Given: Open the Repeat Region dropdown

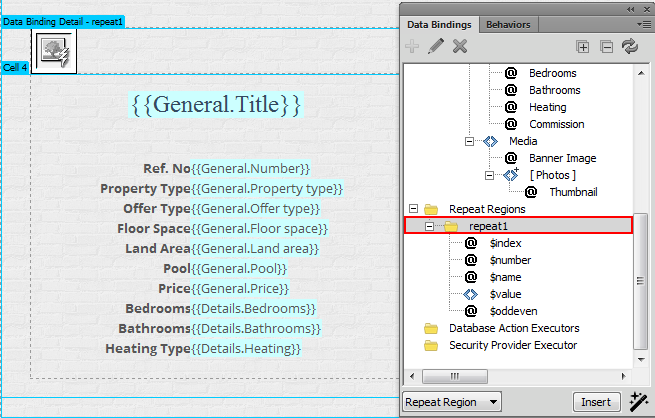Looking at the screenshot, I should pyautogui.click(x=452, y=402).
